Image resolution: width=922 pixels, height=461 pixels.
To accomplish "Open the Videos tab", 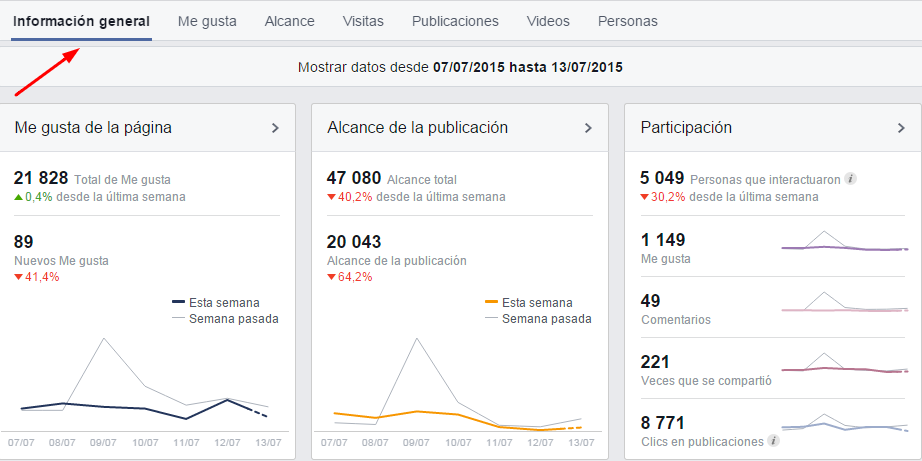I will (x=548, y=21).
